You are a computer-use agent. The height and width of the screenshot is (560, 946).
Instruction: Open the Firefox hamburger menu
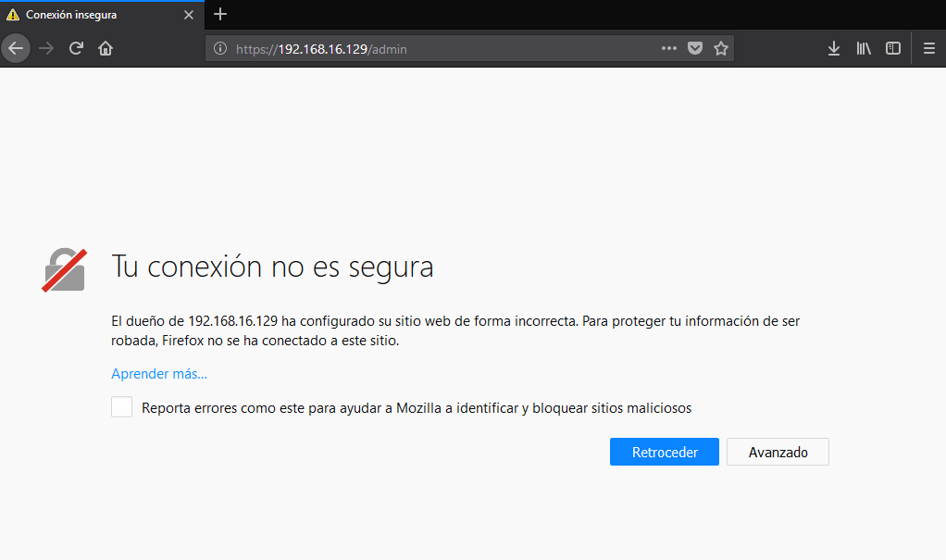click(929, 49)
